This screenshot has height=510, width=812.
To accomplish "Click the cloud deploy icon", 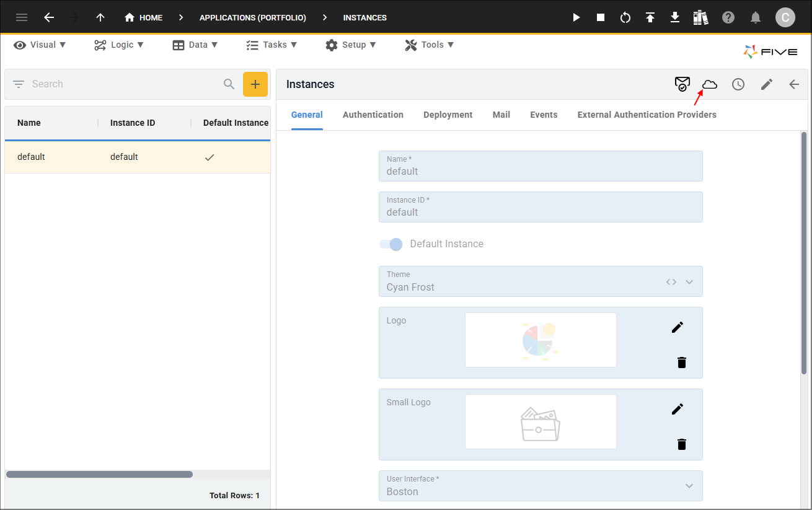I will pyautogui.click(x=709, y=84).
